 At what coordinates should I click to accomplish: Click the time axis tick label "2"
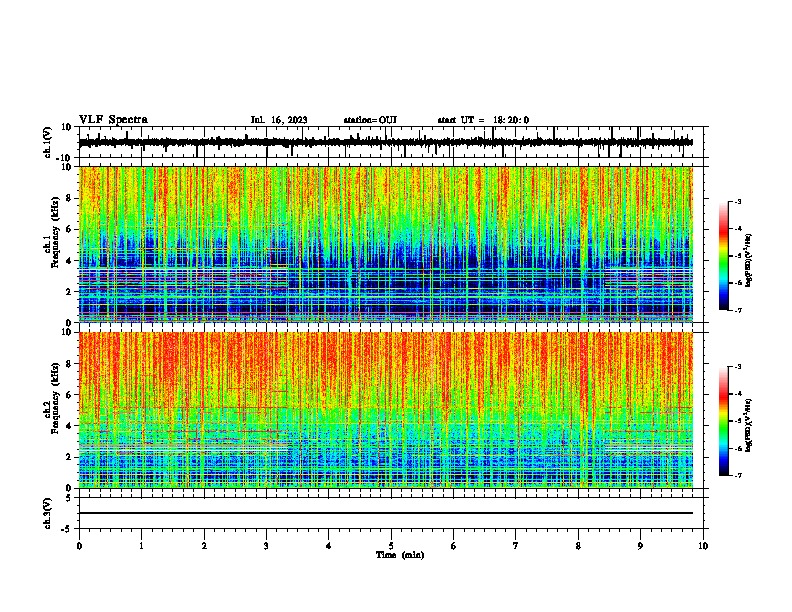[204, 546]
